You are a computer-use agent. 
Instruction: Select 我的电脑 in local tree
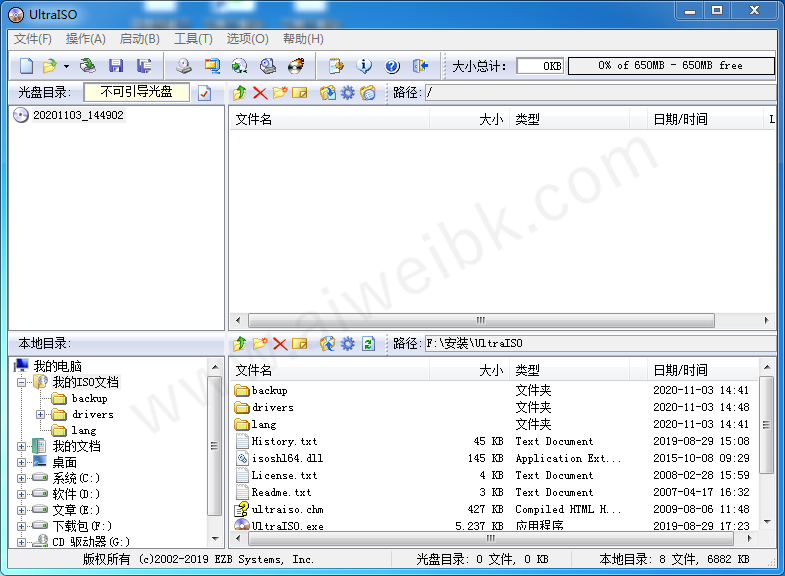pos(57,366)
